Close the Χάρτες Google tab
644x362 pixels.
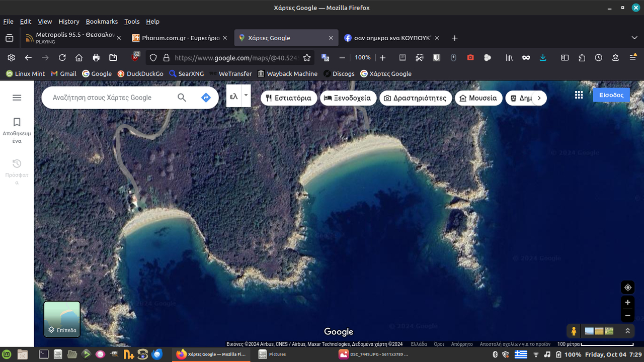coord(331,38)
